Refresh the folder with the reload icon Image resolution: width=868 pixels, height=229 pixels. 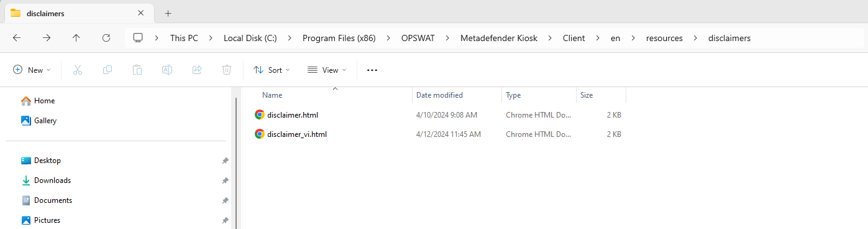coord(106,38)
